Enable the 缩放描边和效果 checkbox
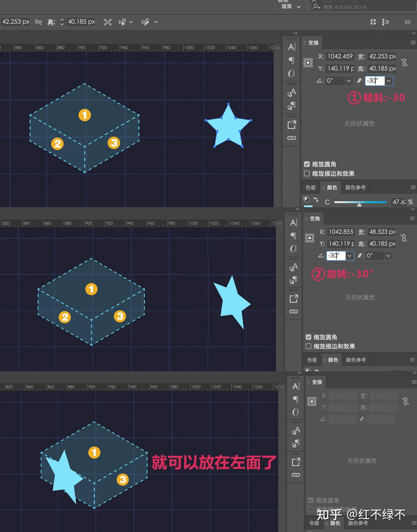 coord(307,174)
